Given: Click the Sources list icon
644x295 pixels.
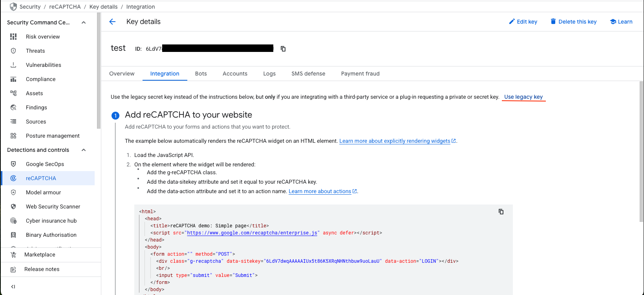Looking at the screenshot, I should click(13, 122).
